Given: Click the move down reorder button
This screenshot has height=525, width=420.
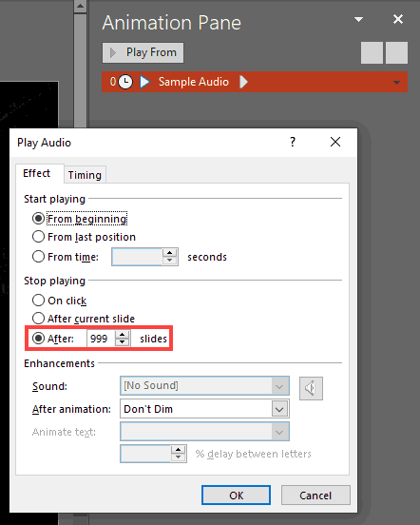Looking at the screenshot, I should 396,52.
